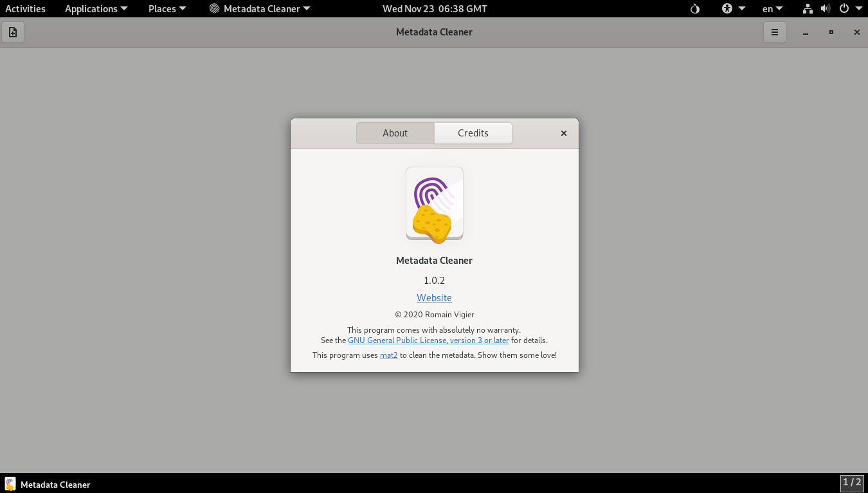Click the workspace indicator showing 1/2
The image size is (868, 493).
(853, 483)
